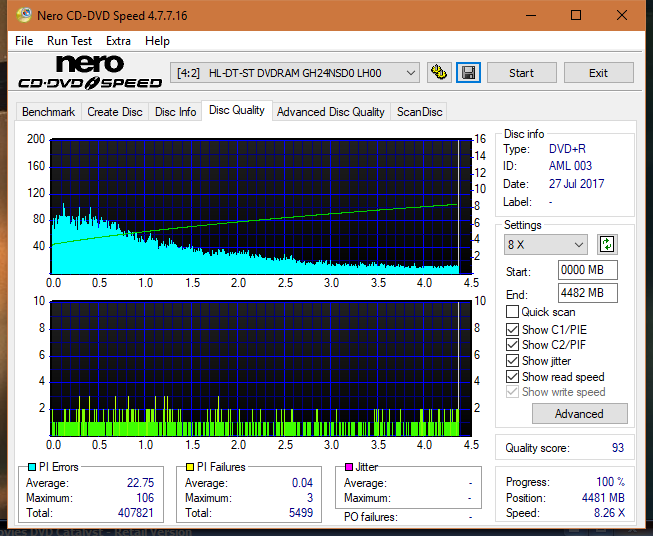This screenshot has height=536, width=653.
Task: Toggle the Show jitter checkbox
Action: point(512,361)
